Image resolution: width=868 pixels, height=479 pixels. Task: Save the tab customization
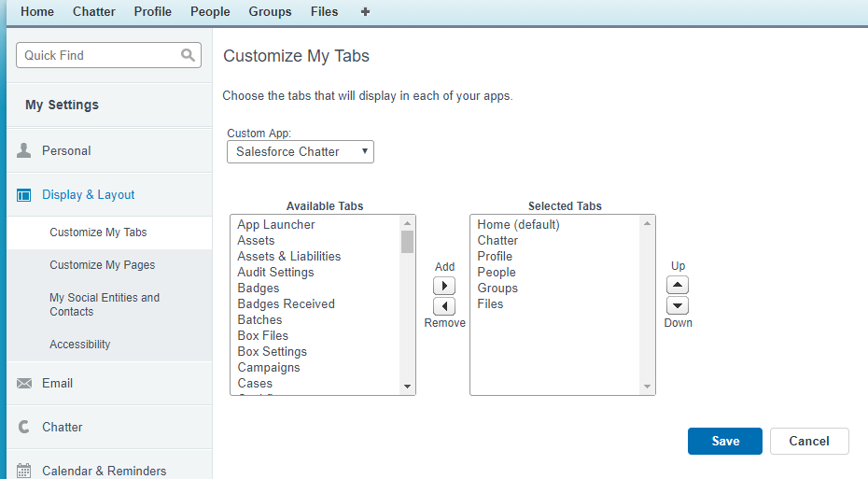click(725, 442)
